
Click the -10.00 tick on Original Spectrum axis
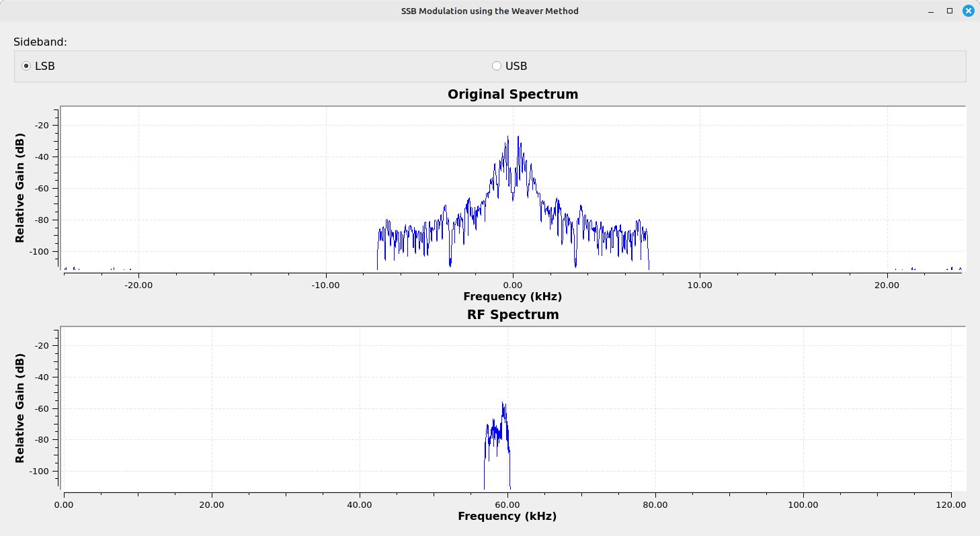click(x=326, y=285)
